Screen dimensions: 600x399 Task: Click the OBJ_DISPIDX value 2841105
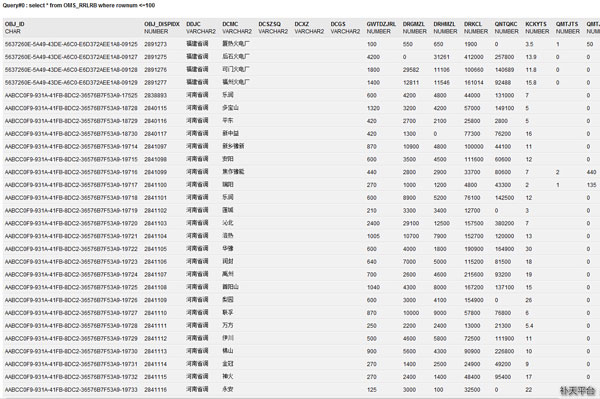click(155, 249)
